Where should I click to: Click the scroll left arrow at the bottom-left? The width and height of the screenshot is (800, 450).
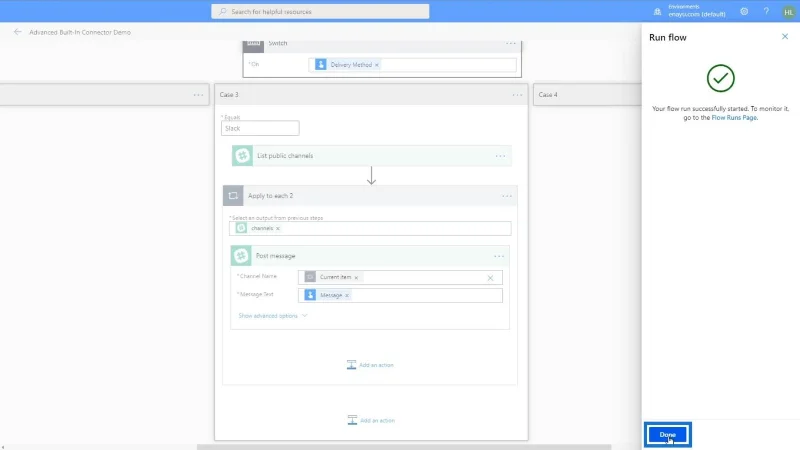pos(3,447)
